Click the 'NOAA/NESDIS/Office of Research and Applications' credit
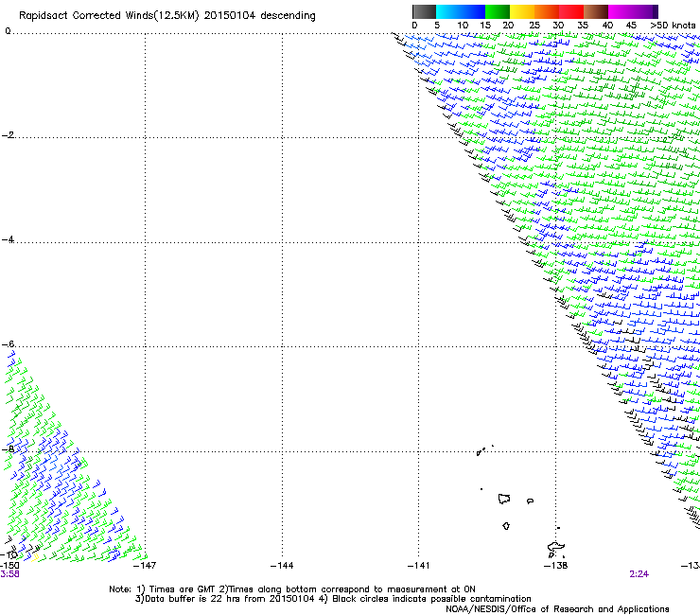The width and height of the screenshot is (700, 615). coord(557,609)
